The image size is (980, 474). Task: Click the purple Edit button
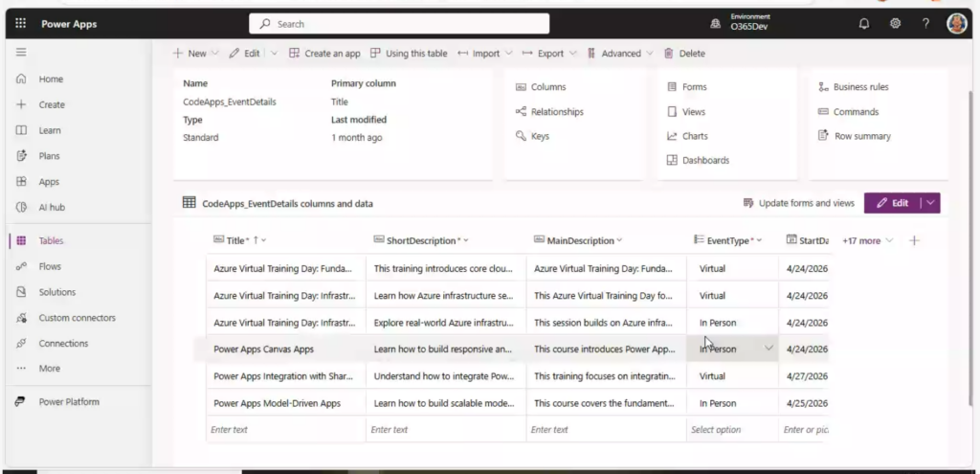click(892, 203)
